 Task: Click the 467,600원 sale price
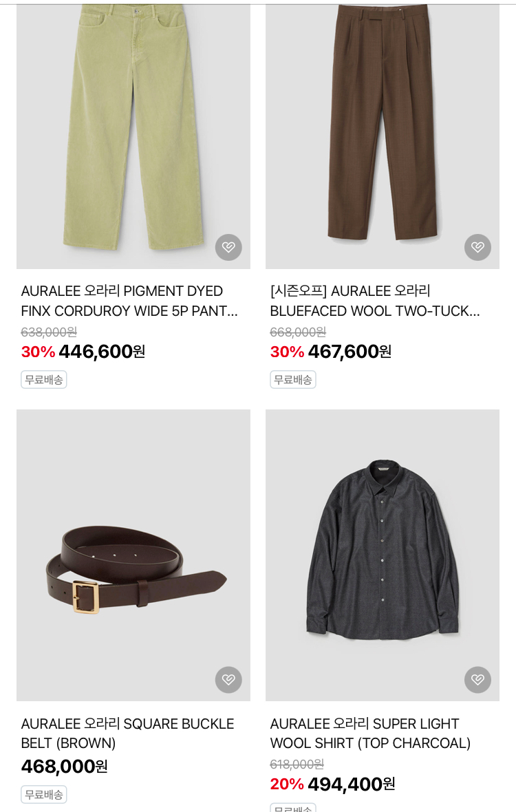[x=351, y=352]
